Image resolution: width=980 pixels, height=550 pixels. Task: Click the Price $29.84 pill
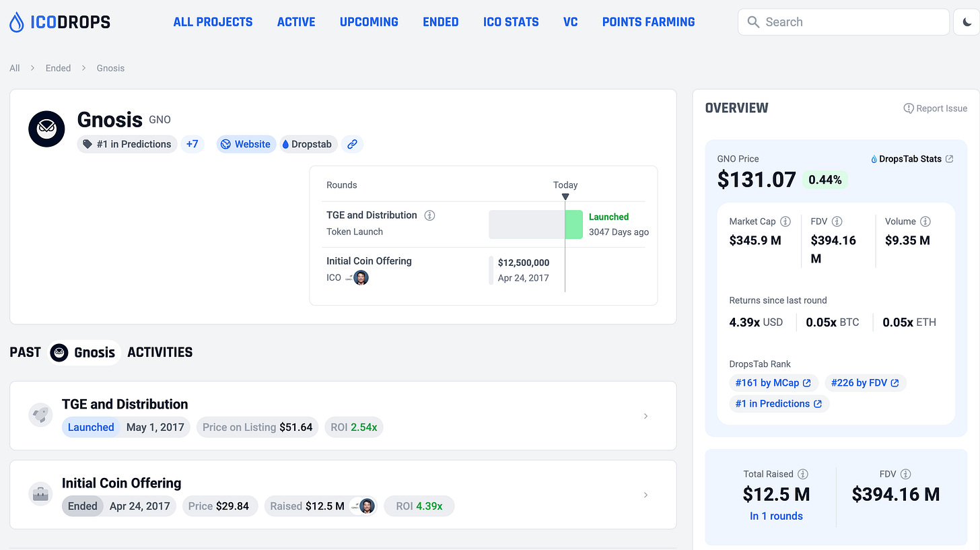coord(219,506)
